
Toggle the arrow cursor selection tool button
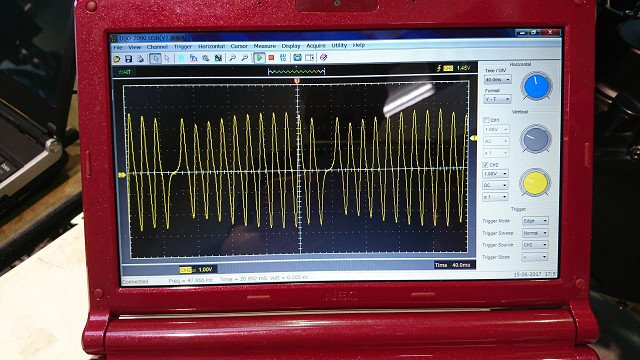tap(155, 58)
